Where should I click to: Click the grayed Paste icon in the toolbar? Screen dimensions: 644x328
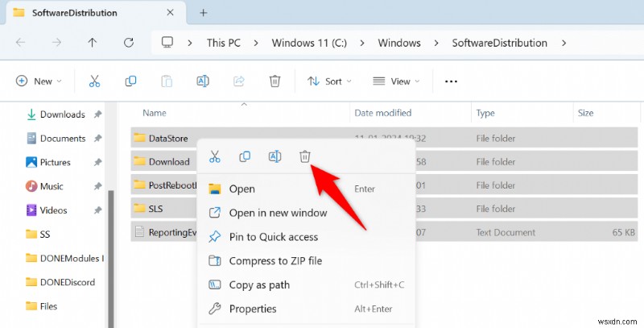click(x=167, y=81)
